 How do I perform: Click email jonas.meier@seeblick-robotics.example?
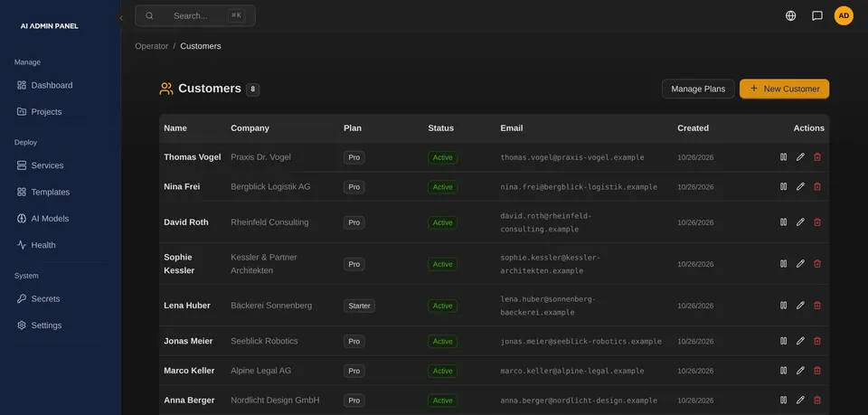[581, 342]
